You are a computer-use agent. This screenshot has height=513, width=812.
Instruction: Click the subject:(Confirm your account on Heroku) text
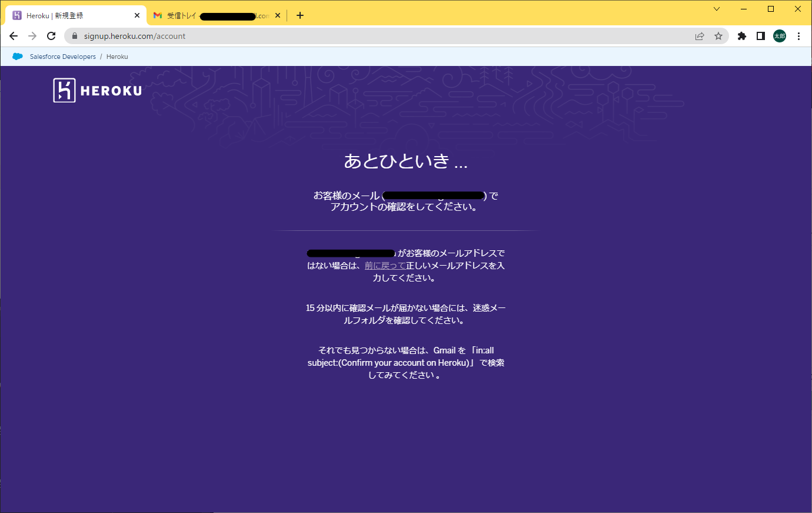pyautogui.click(x=391, y=363)
